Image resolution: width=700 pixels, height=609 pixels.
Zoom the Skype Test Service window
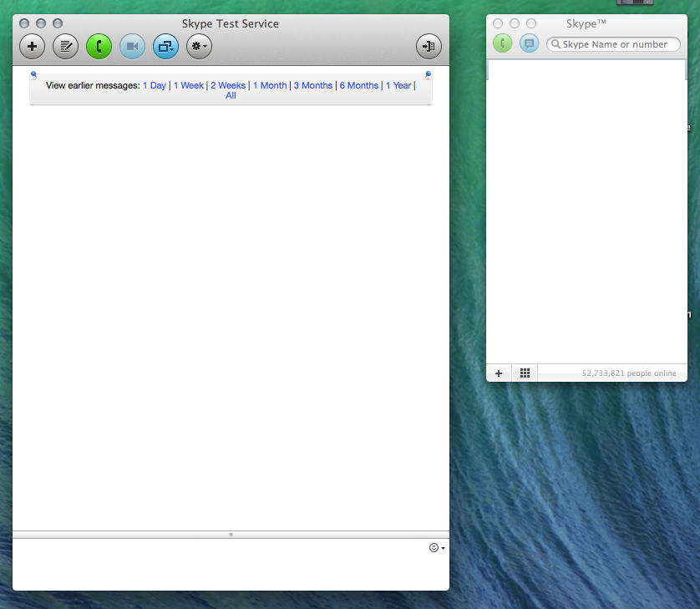pos(58,23)
